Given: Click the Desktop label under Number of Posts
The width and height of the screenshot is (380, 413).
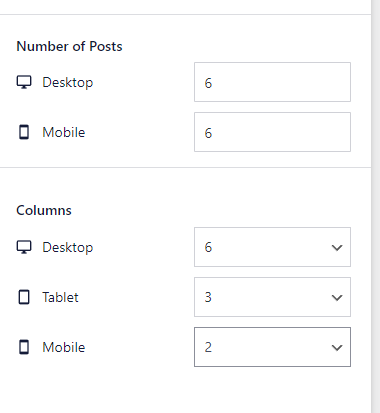Looking at the screenshot, I should (x=68, y=83).
